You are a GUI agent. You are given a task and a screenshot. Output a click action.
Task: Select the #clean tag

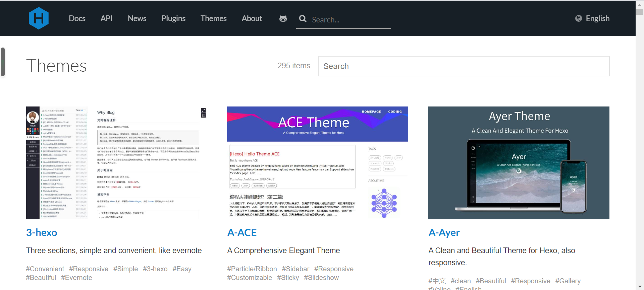pyautogui.click(x=461, y=281)
